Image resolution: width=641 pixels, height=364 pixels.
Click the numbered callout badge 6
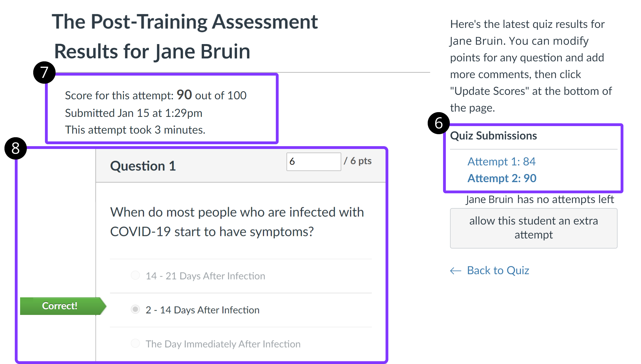click(439, 123)
